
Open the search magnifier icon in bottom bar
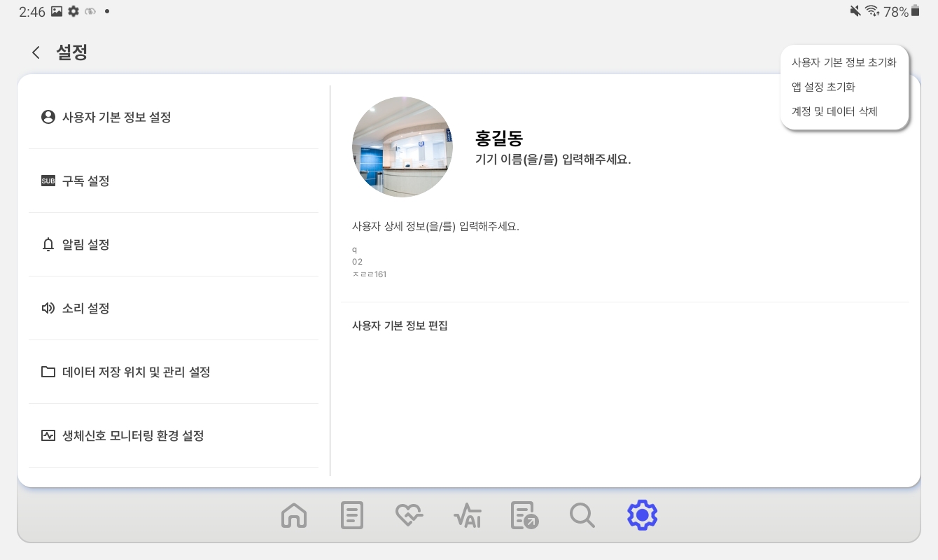point(582,516)
